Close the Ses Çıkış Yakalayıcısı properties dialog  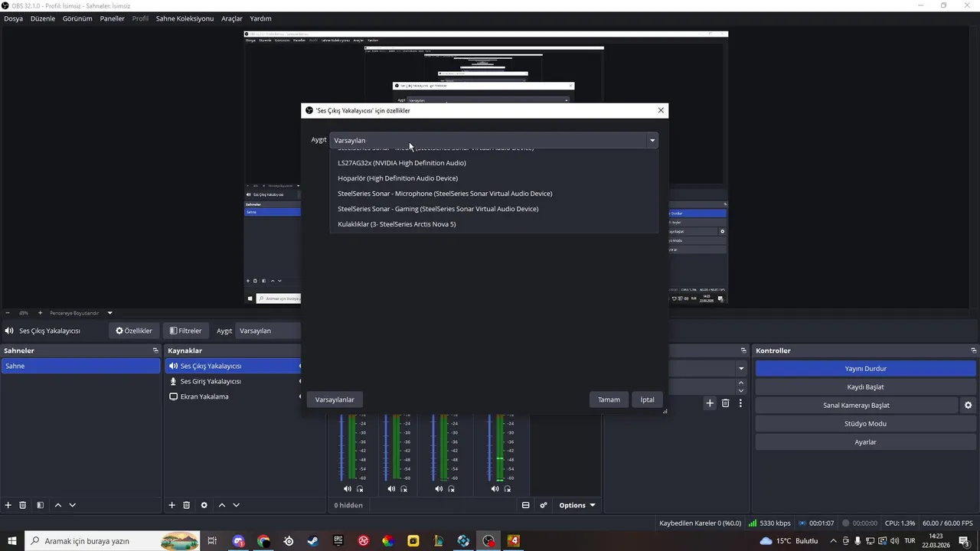[661, 110]
